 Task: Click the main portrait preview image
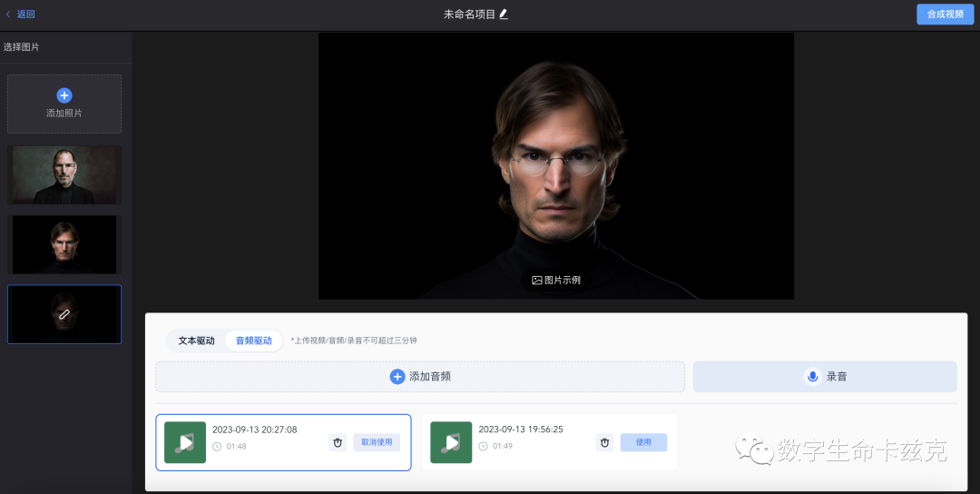pyautogui.click(x=556, y=165)
